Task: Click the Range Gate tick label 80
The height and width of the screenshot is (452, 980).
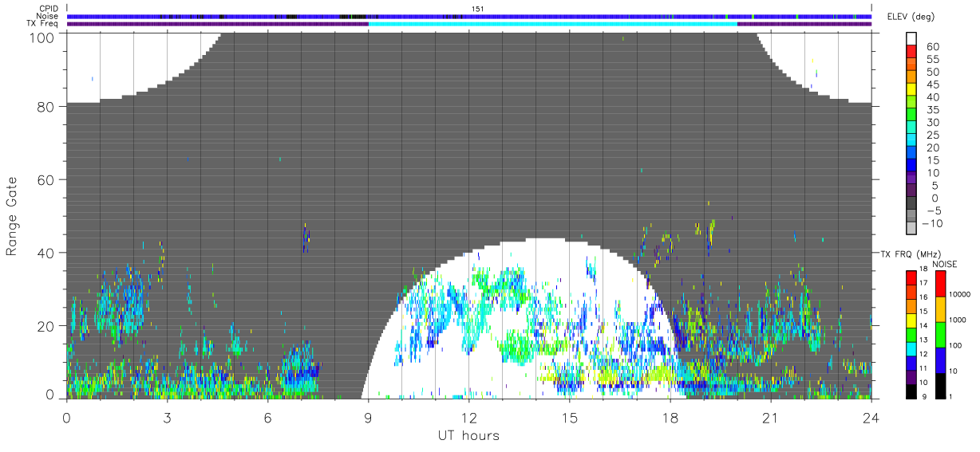Action: [x=47, y=106]
